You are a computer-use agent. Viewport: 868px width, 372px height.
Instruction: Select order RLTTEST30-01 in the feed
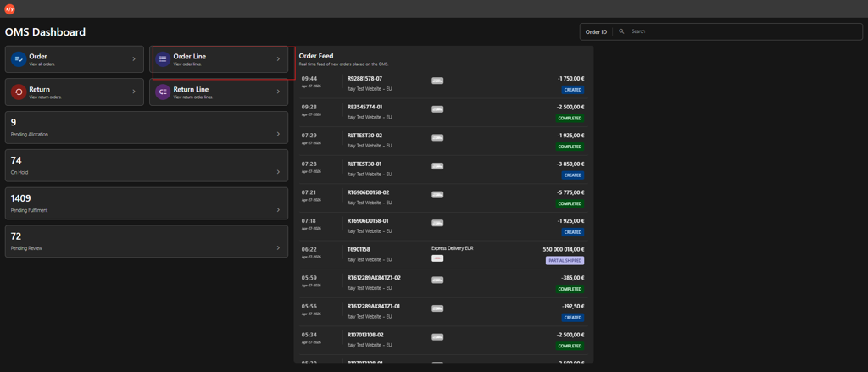[x=364, y=164]
